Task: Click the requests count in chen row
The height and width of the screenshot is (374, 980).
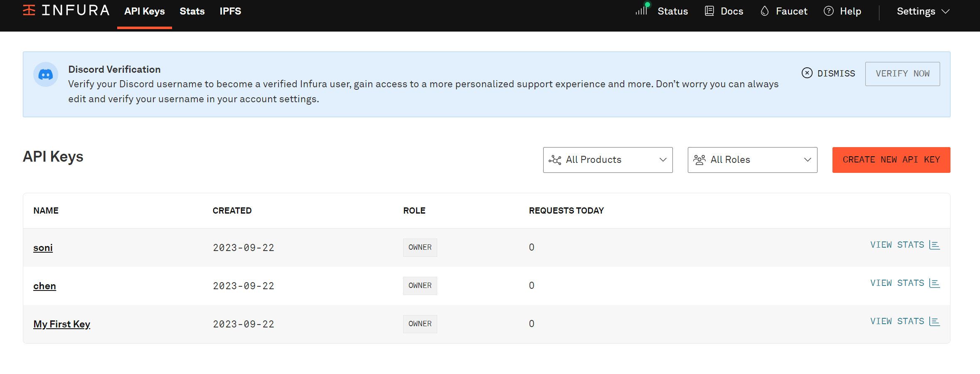Action: (x=532, y=285)
